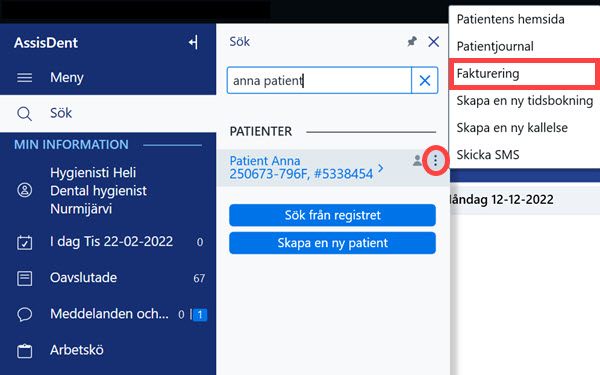This screenshot has height=375, width=600.
Task: Select Skapa en ny tidsbokning
Action: 525,101
